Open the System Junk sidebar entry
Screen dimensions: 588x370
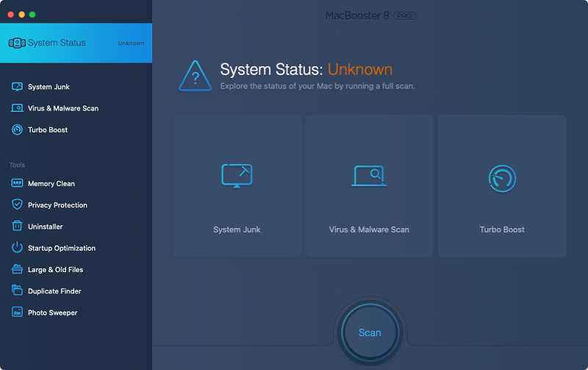pos(49,87)
